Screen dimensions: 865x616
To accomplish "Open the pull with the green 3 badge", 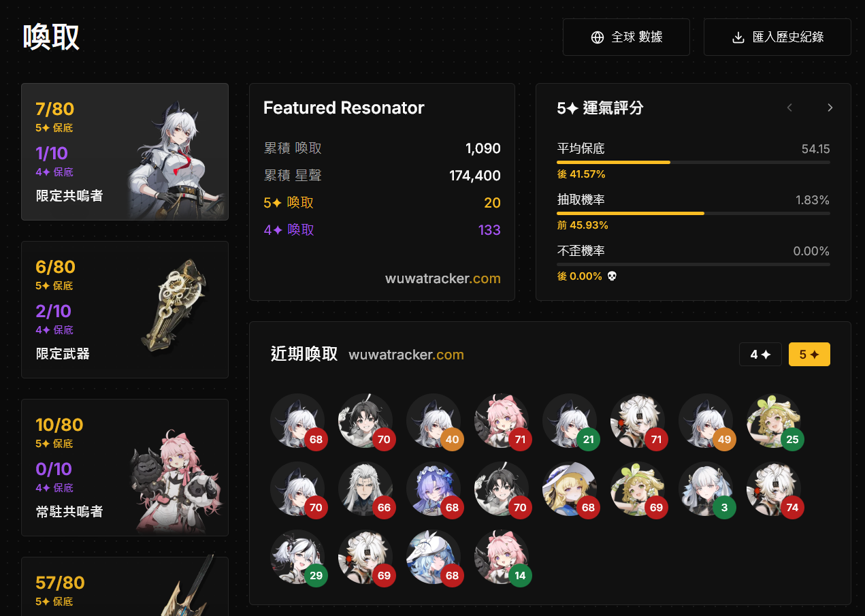I will [706, 489].
